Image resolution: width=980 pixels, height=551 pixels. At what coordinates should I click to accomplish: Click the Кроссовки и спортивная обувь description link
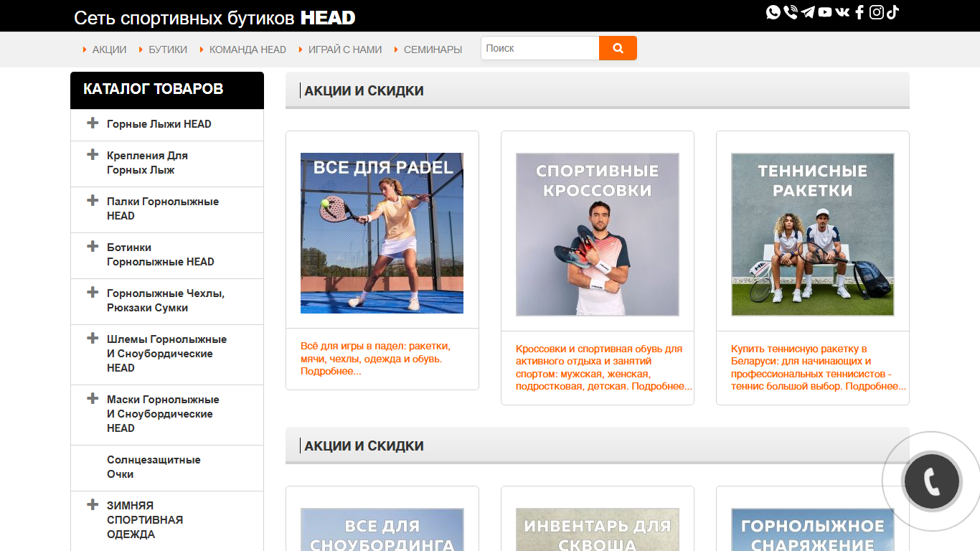pyautogui.click(x=604, y=368)
